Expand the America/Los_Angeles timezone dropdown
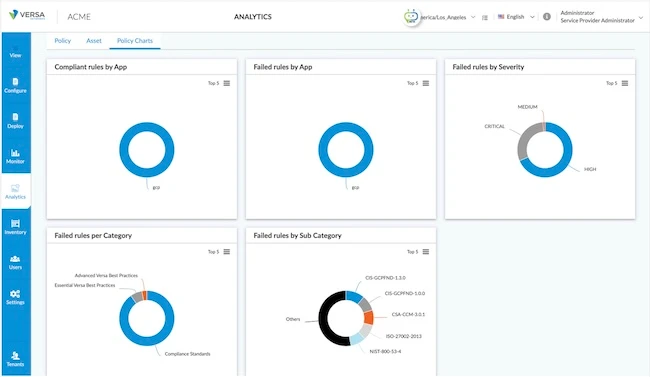The image size is (650, 377). [473, 17]
